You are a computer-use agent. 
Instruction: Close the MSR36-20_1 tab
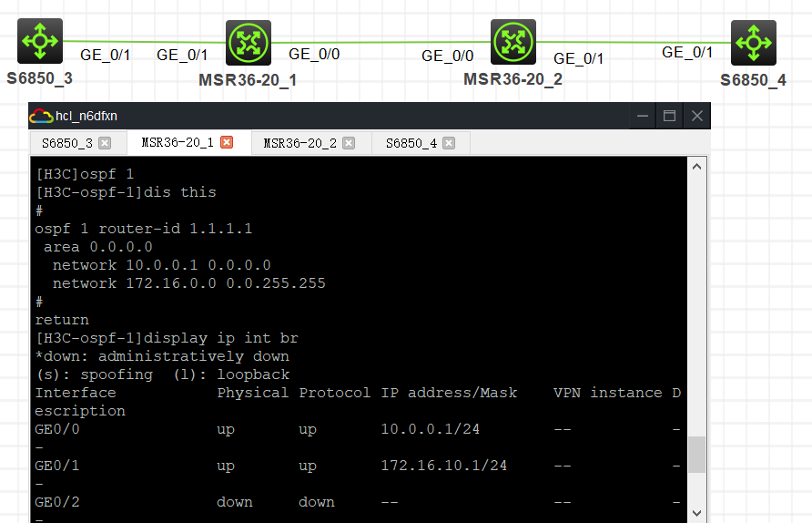pos(227,142)
